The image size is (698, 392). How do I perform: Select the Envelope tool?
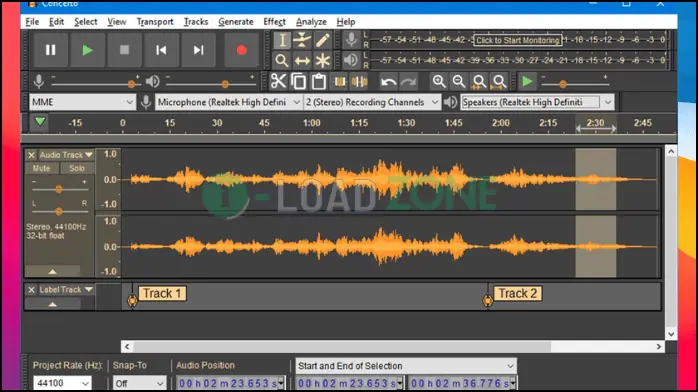tap(302, 40)
